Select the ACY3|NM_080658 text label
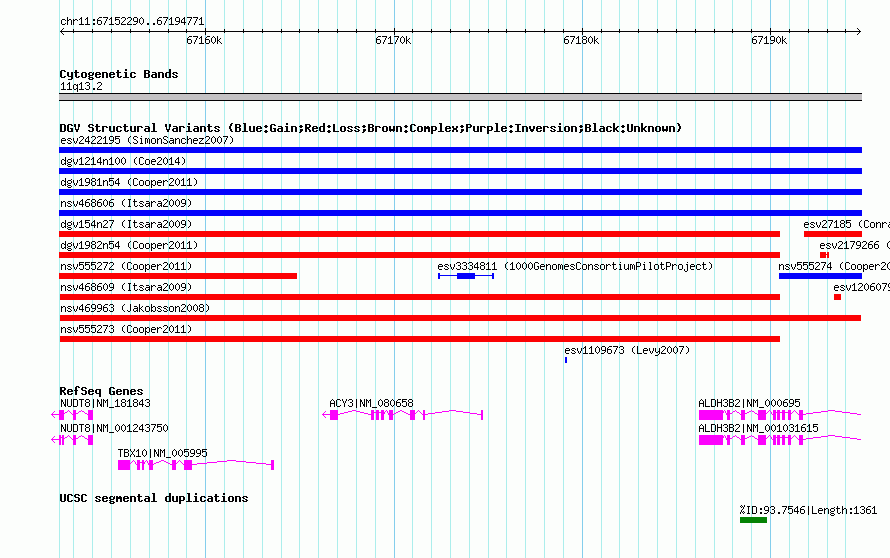Image resolution: width=890 pixels, height=558 pixels. [371, 403]
